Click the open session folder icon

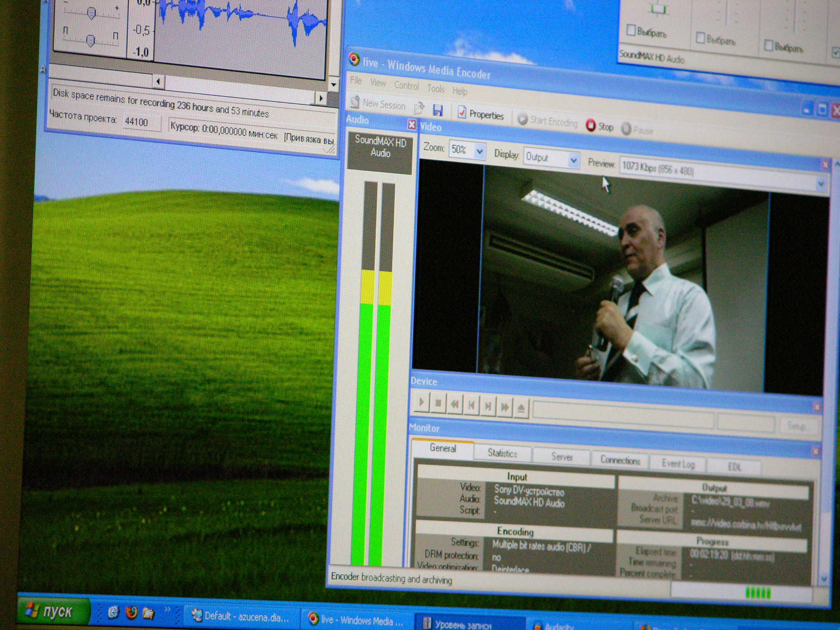[419, 109]
